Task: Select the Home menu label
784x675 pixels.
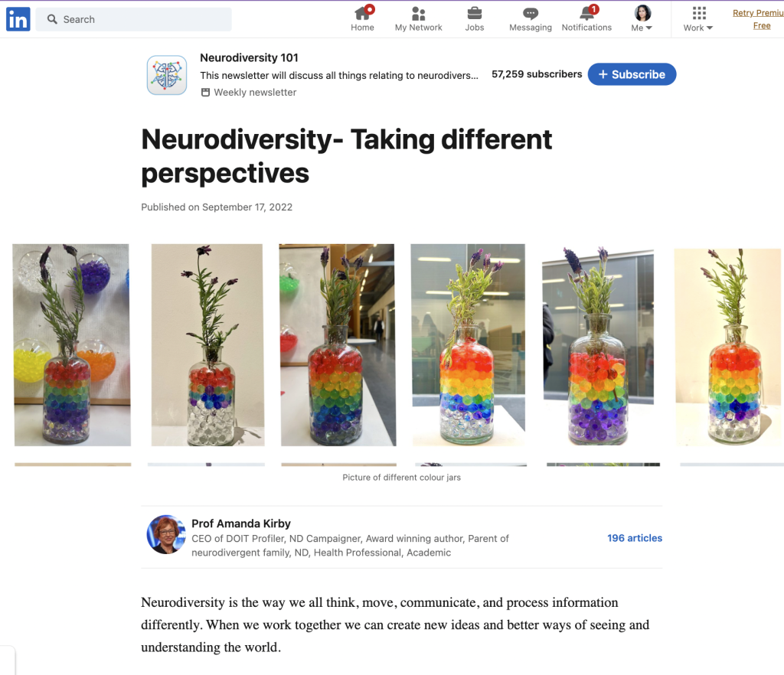Action: point(362,28)
